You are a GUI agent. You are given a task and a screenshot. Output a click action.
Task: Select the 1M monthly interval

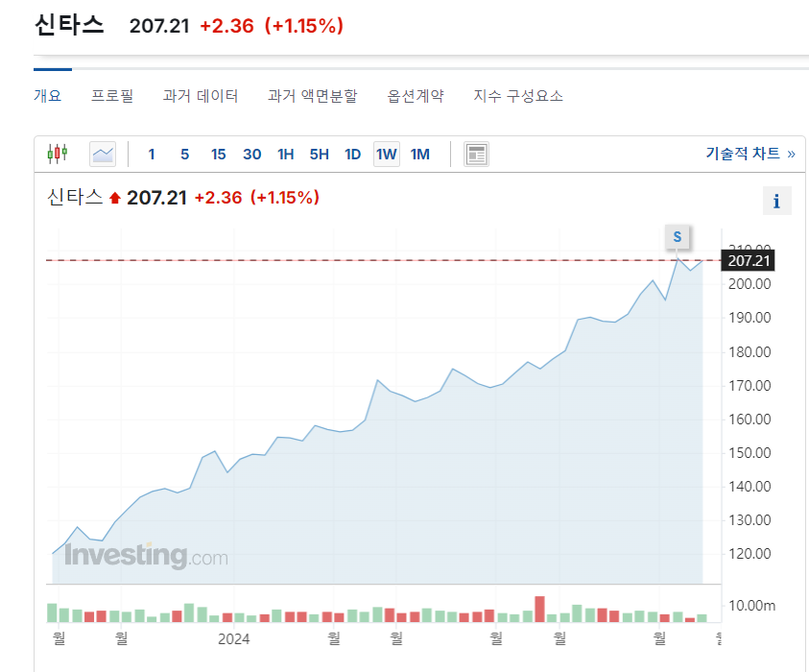click(420, 154)
